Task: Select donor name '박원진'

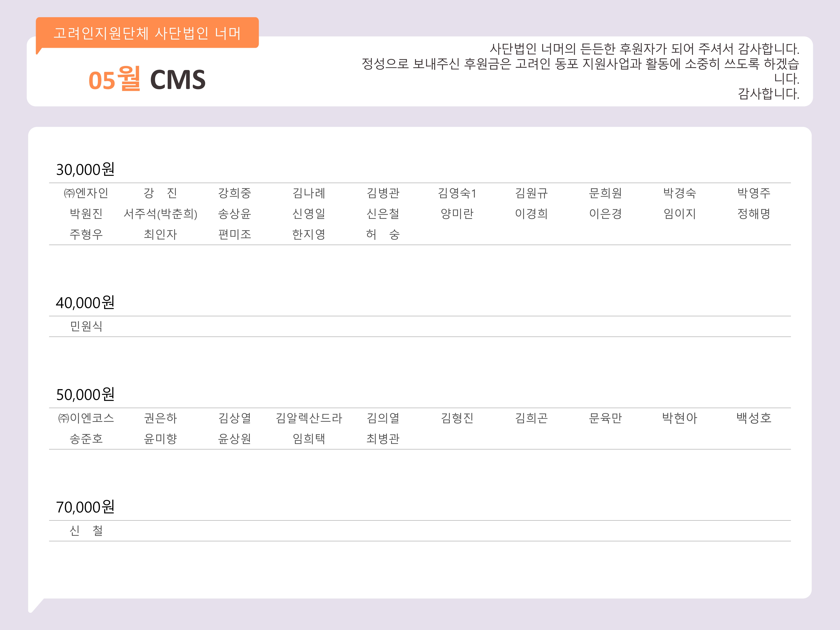Action: [x=86, y=214]
